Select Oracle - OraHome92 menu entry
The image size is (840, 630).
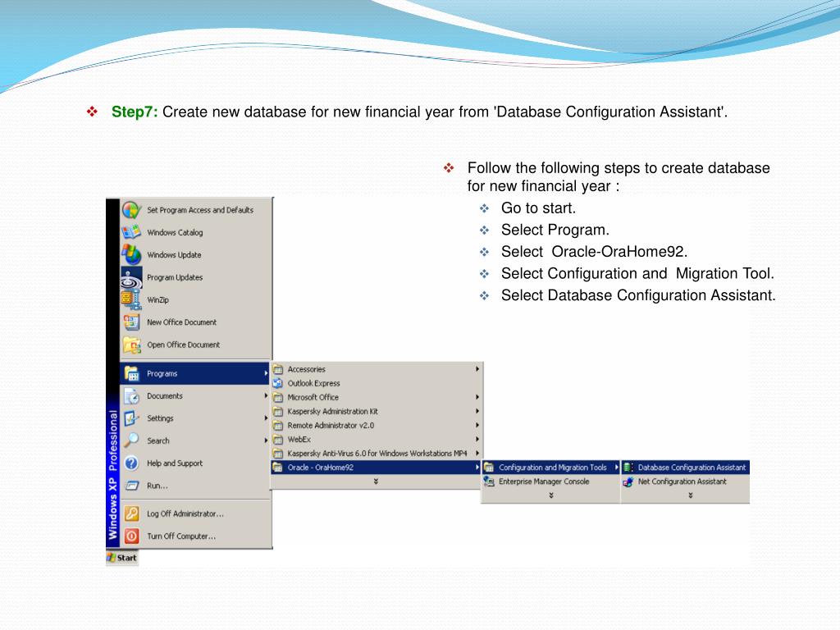376,467
